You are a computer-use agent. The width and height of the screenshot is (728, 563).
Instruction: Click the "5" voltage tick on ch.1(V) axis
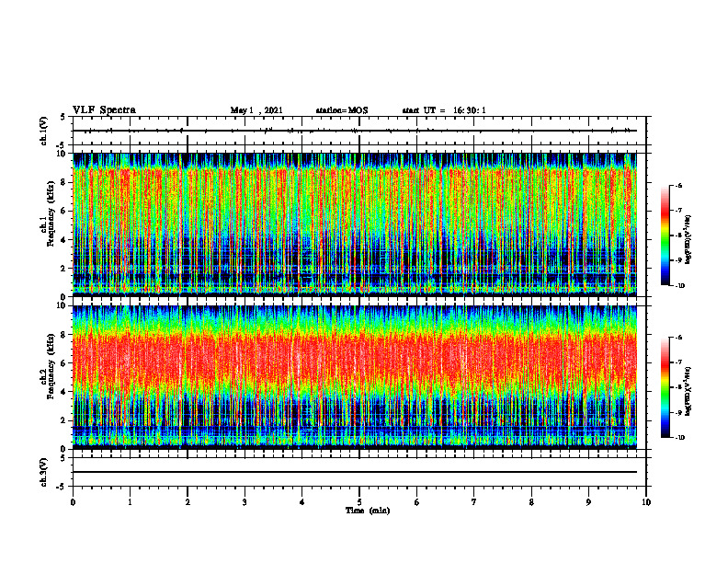coord(64,117)
